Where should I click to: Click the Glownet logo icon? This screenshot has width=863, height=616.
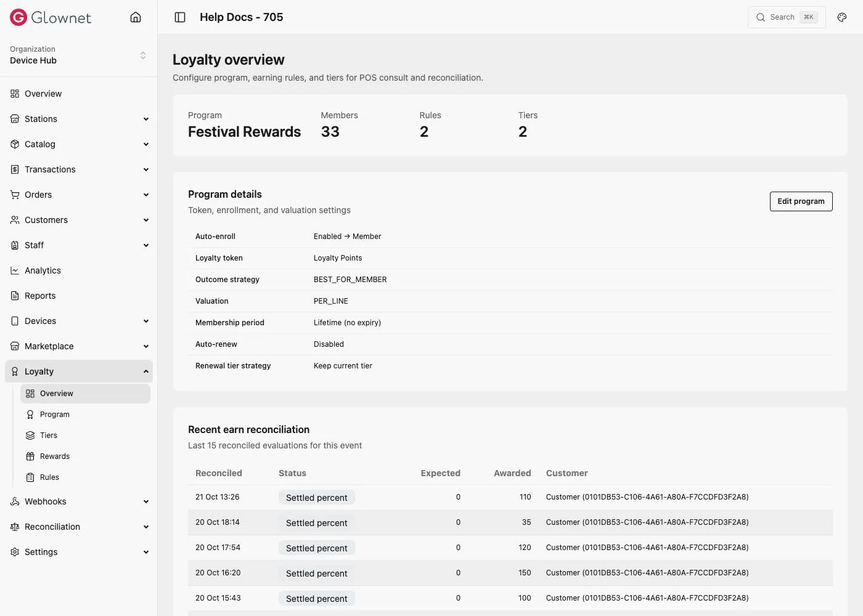[18, 17]
